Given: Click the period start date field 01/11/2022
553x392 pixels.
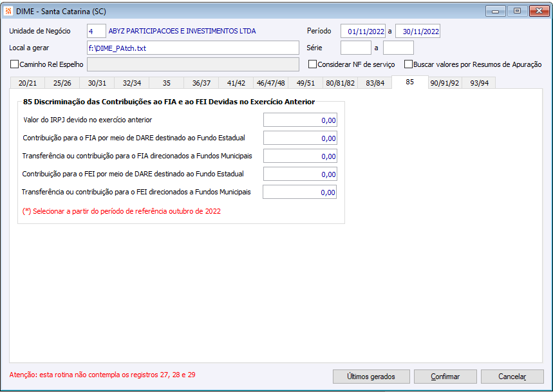Looking at the screenshot, I should (363, 31).
